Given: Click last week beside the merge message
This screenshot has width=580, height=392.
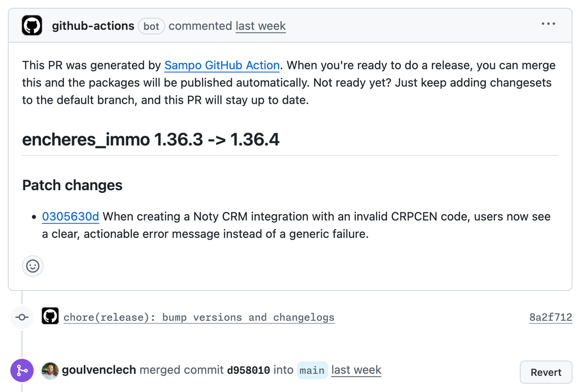Looking at the screenshot, I should (x=356, y=370).
